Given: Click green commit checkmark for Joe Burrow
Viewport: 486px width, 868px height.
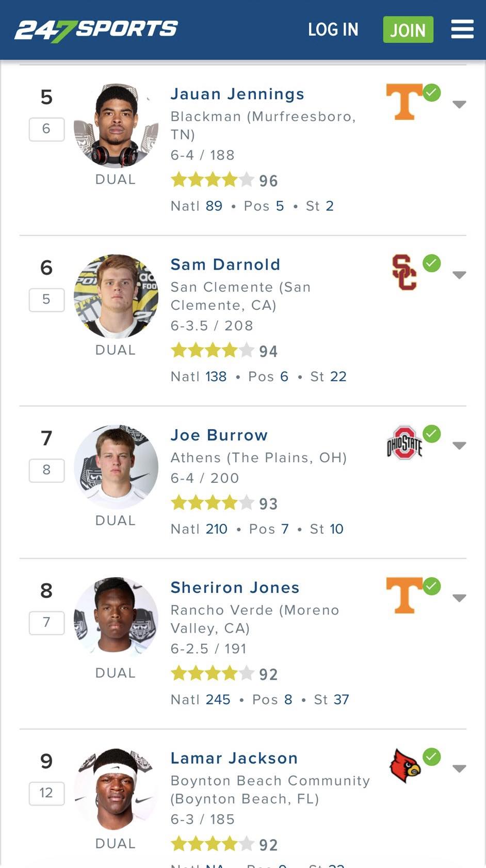Looking at the screenshot, I should click(432, 434).
